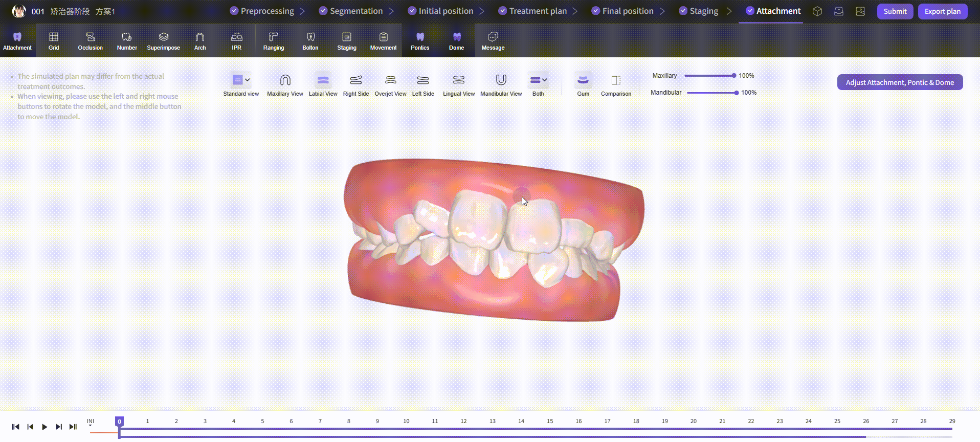This screenshot has width=980, height=442.
Task: Go to the Treatment plan step
Action: click(x=532, y=11)
